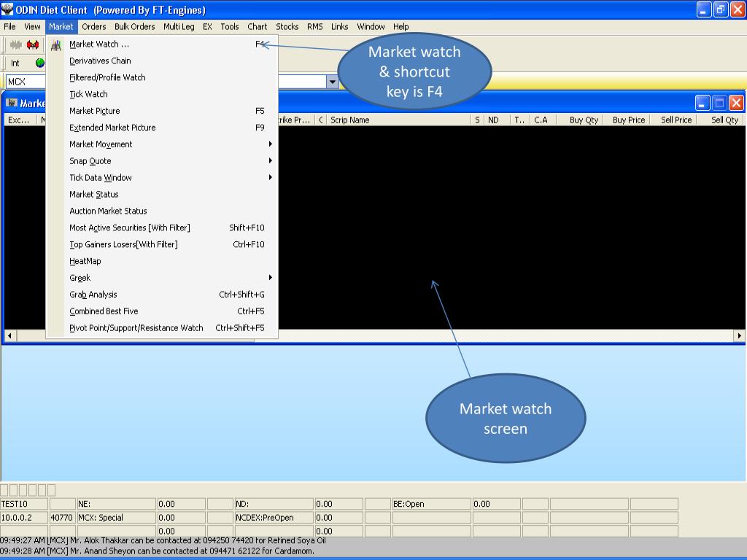The image size is (747, 560).
Task: Click the green status indicator icon
Action: pyautogui.click(x=40, y=63)
